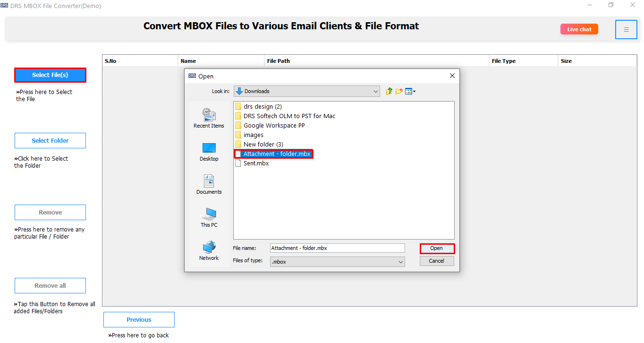Viewport: 644px width, 343px height.
Task: Select the Attachment - folder.mbx file
Action: (x=274, y=154)
